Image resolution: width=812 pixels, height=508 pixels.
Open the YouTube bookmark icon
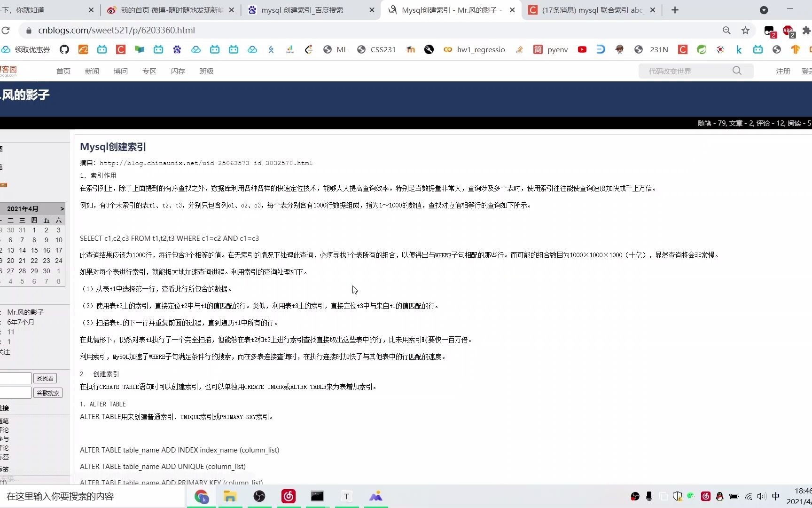pos(582,49)
